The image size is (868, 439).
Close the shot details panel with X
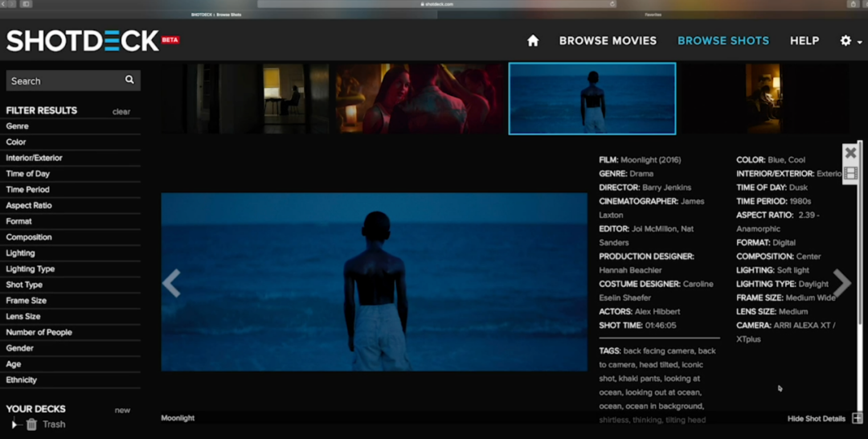pyautogui.click(x=850, y=153)
